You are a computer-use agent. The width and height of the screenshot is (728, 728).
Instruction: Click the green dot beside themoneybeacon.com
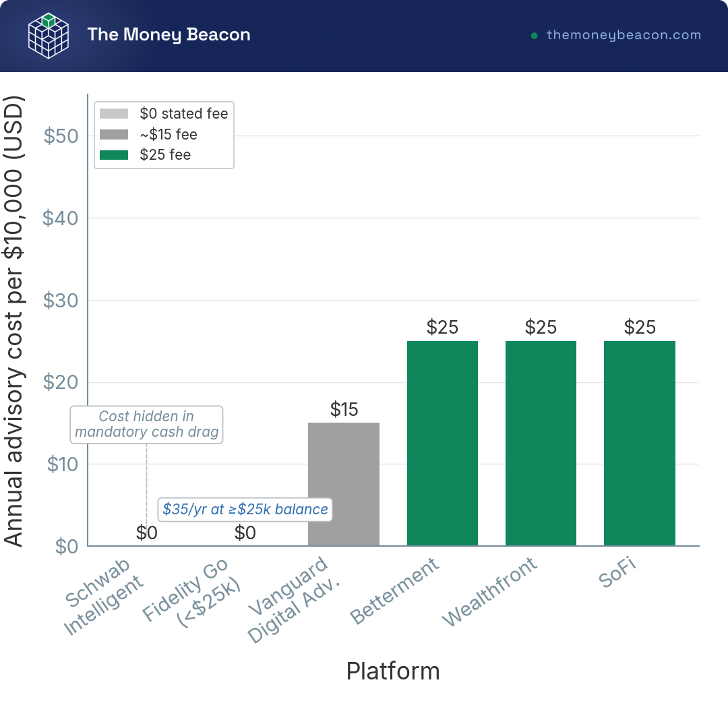coord(534,35)
